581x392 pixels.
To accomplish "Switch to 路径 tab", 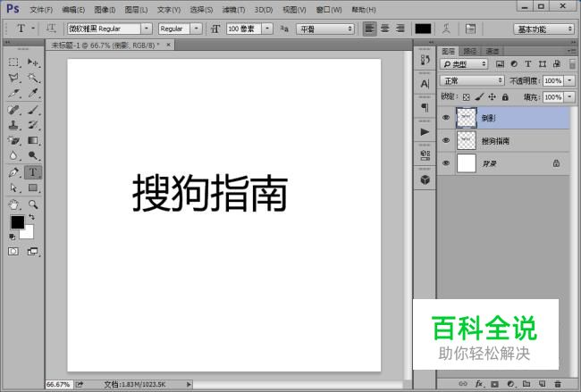I will pyautogui.click(x=470, y=51).
